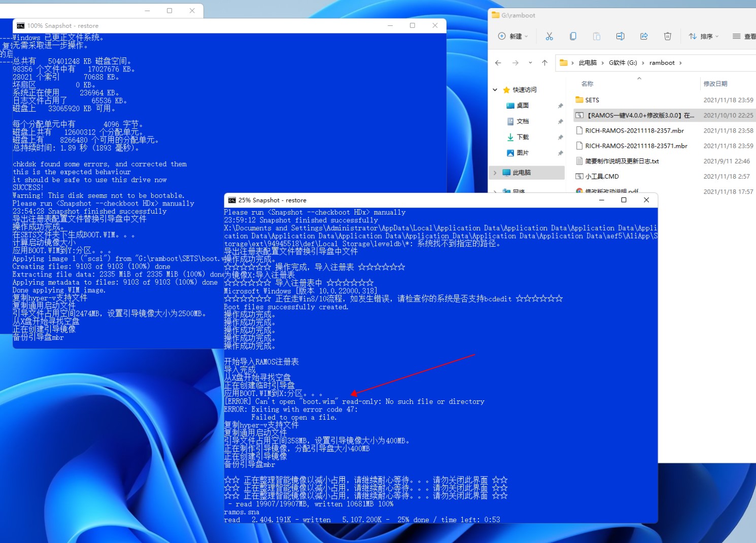
Task: Open the 新建 (New) dropdown in Explorer
Action: [x=513, y=36]
